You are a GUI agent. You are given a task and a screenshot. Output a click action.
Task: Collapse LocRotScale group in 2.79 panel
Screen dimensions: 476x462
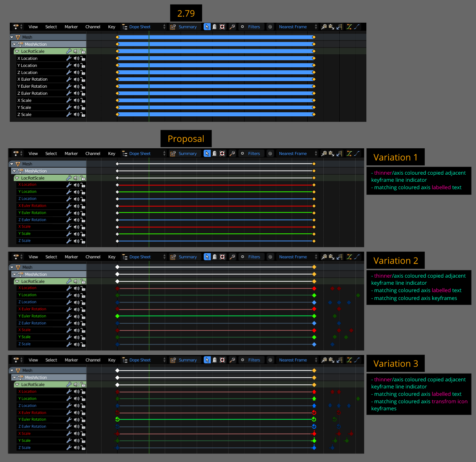point(17,51)
